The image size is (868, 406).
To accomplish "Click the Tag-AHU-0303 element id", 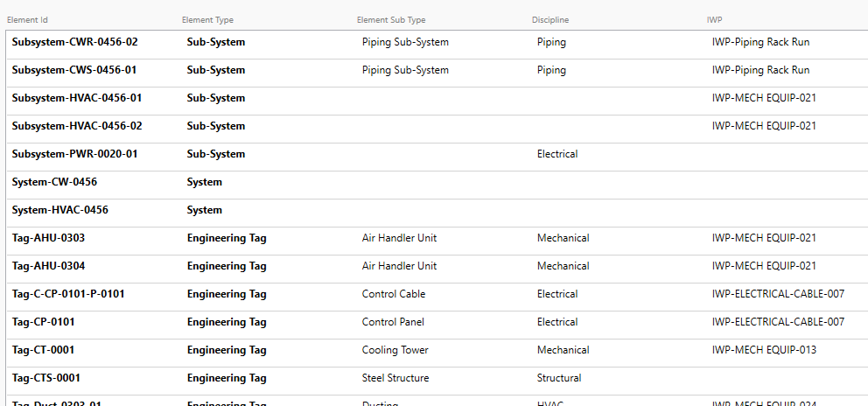I will pos(48,238).
